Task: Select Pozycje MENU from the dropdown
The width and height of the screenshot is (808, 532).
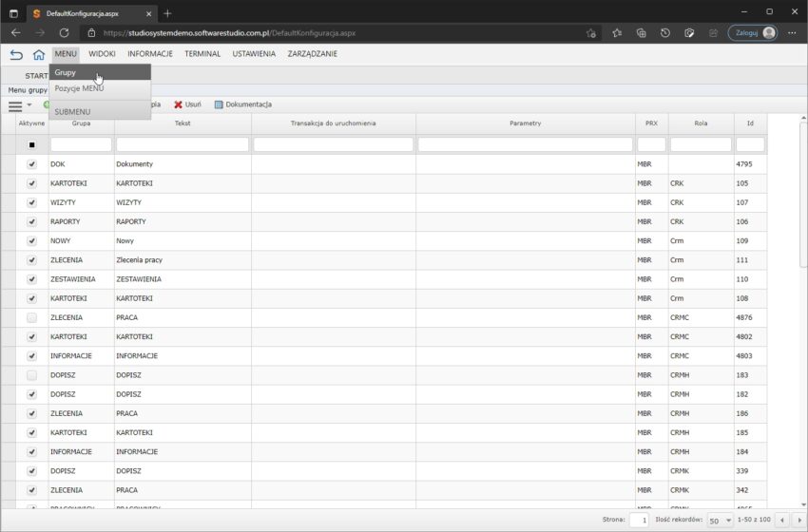Action: click(79, 88)
